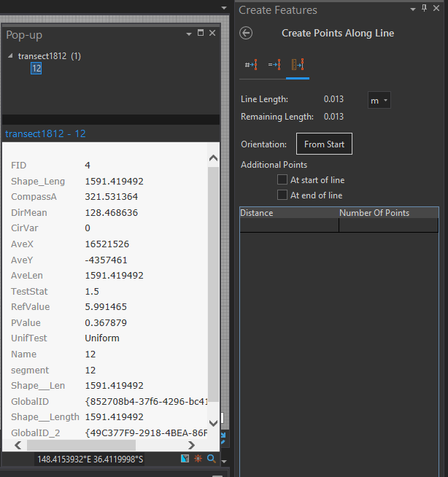This screenshot has height=477, width=448.
Task: Click the Distance column header
Action: click(x=289, y=213)
